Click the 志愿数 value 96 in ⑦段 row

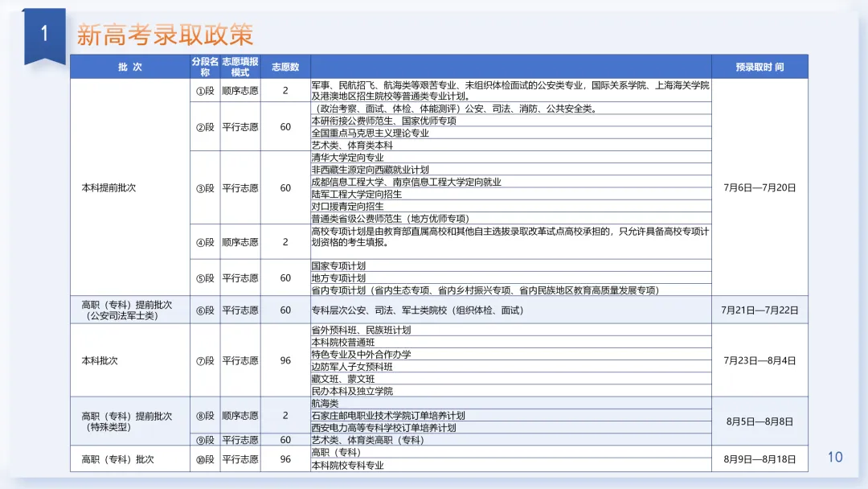(x=285, y=360)
